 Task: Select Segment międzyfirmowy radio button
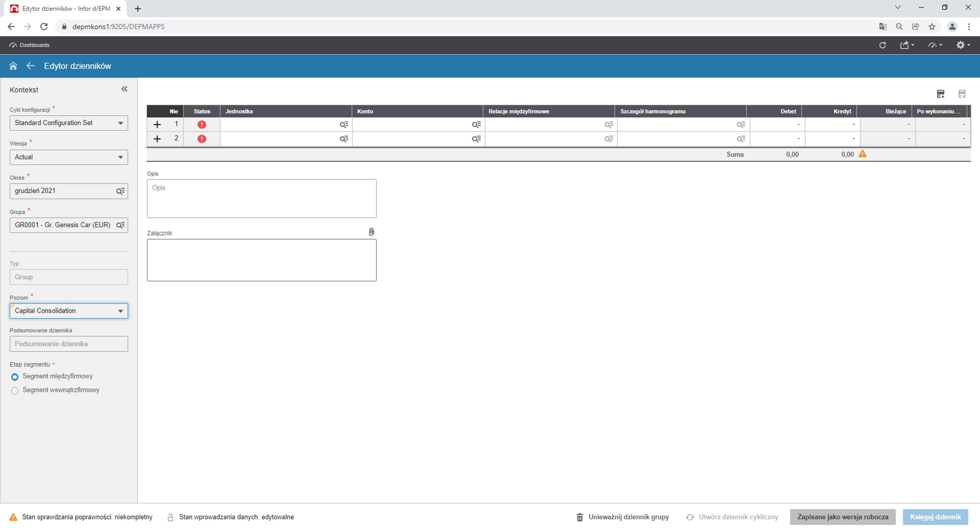coord(15,377)
